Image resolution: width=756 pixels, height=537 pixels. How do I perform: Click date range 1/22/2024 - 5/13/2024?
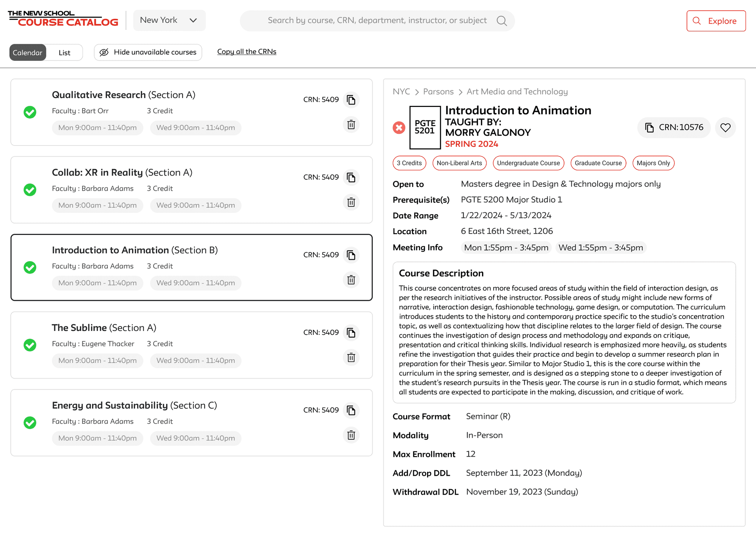[506, 215]
